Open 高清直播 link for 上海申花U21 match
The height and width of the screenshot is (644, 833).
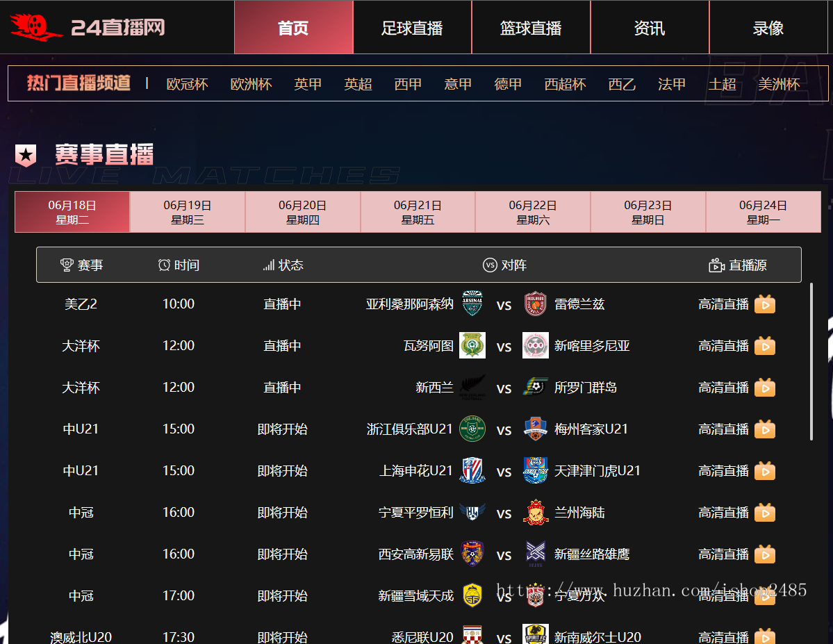(x=723, y=471)
